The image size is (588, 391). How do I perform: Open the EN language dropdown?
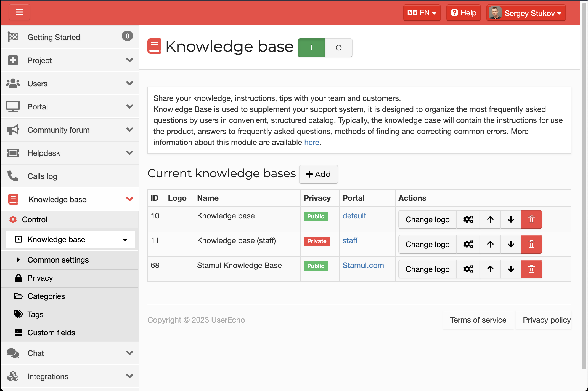pos(422,13)
